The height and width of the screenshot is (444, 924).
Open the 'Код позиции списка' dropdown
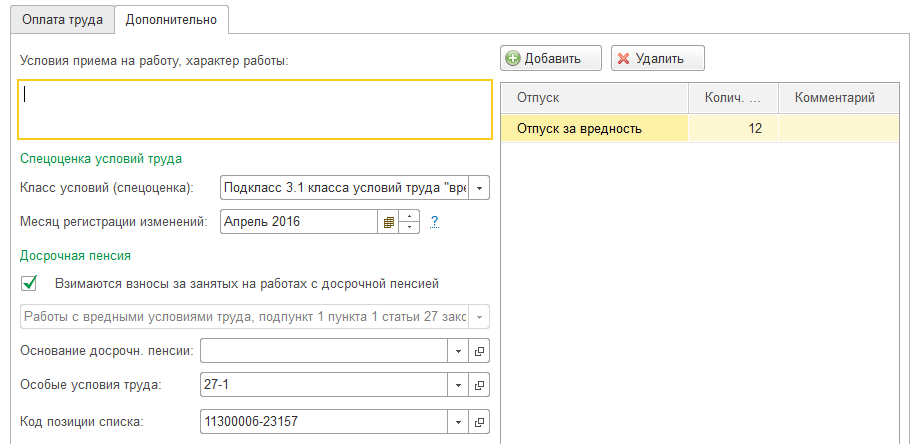pyautogui.click(x=460, y=421)
